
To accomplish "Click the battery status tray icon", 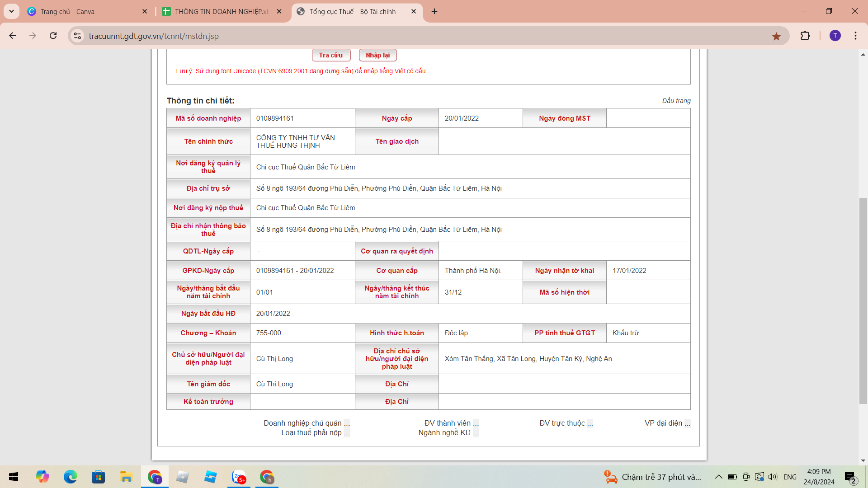I will 732,477.
